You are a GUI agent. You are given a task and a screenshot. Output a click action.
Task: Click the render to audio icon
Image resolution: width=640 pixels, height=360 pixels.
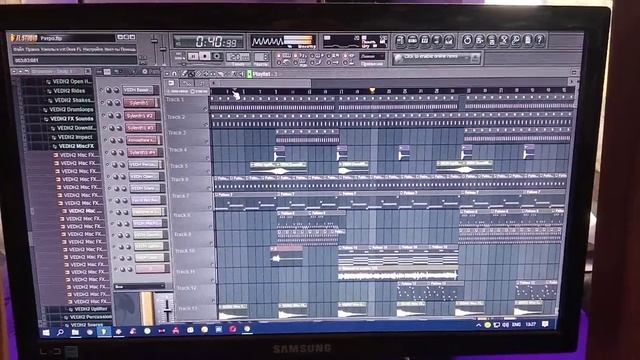(x=492, y=40)
